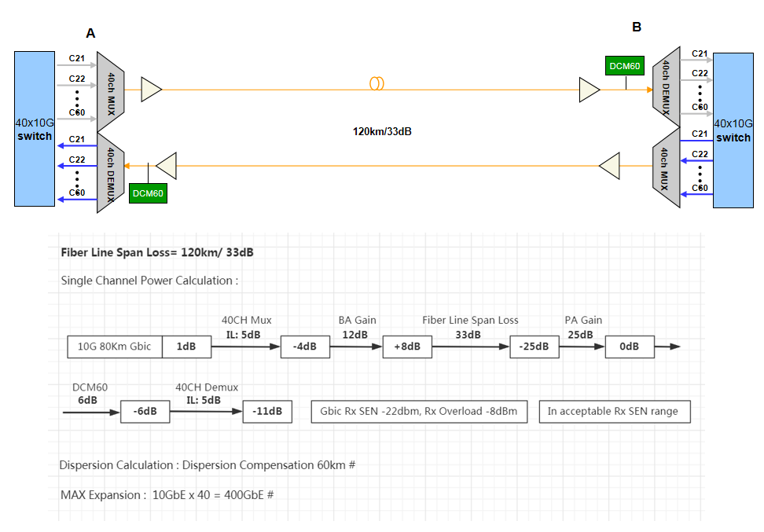Select the amplifier triangle next to site A MUX
764x532 pixels.
(x=150, y=90)
